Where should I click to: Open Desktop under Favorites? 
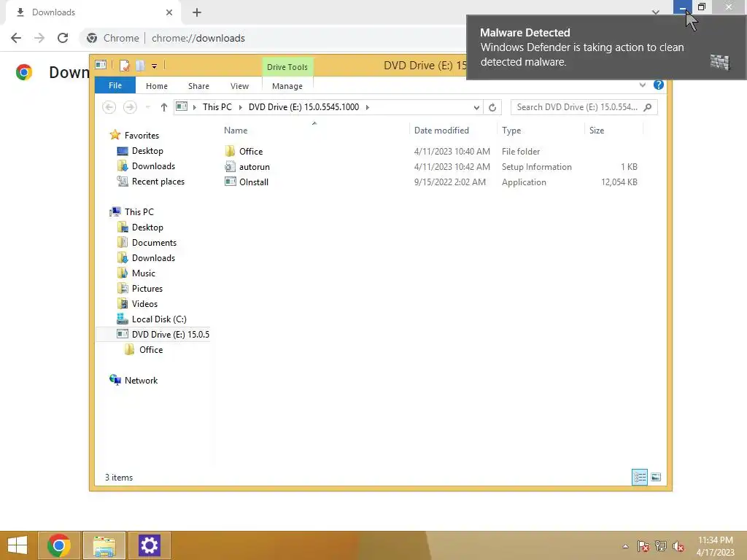pyautogui.click(x=147, y=151)
